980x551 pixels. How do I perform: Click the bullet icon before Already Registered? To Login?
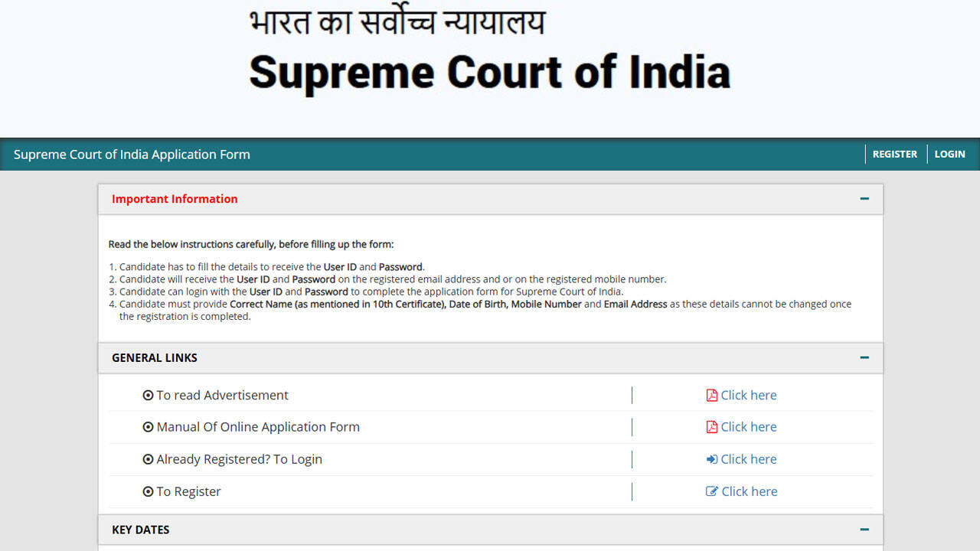pyautogui.click(x=148, y=459)
